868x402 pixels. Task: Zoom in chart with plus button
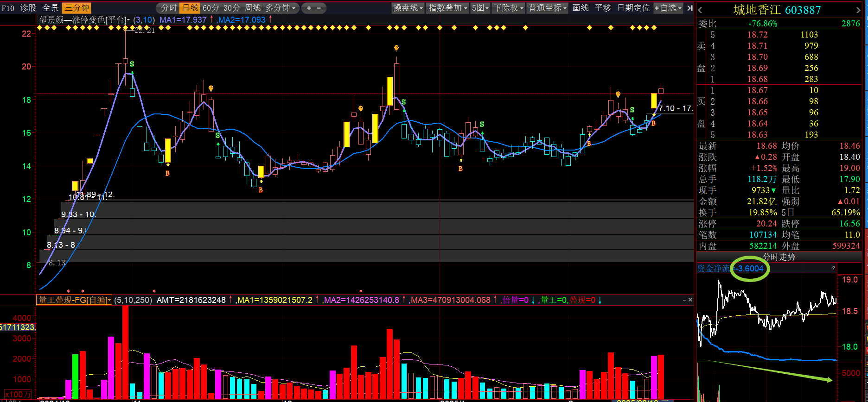click(x=309, y=8)
